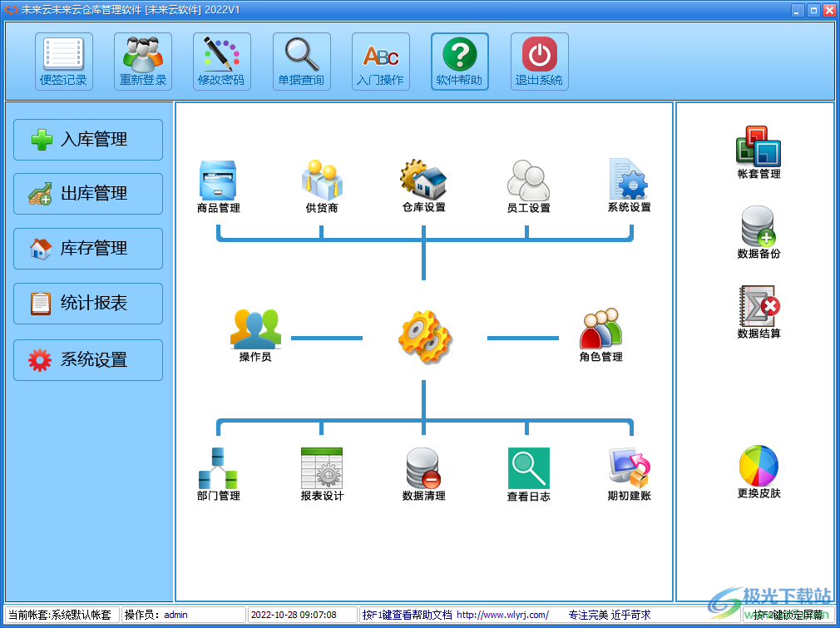This screenshot has height=628, width=840.
Task: Minimize the application window
Action: click(x=798, y=10)
